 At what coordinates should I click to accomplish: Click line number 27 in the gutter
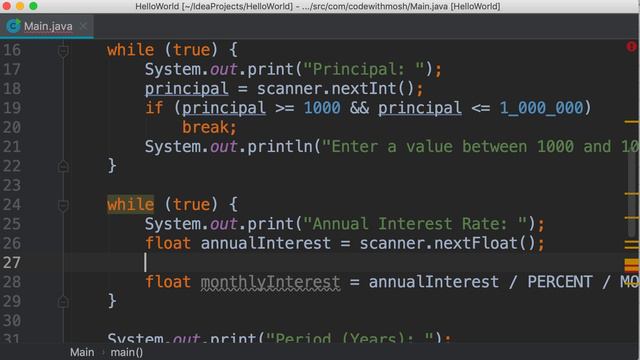pyautogui.click(x=12, y=262)
